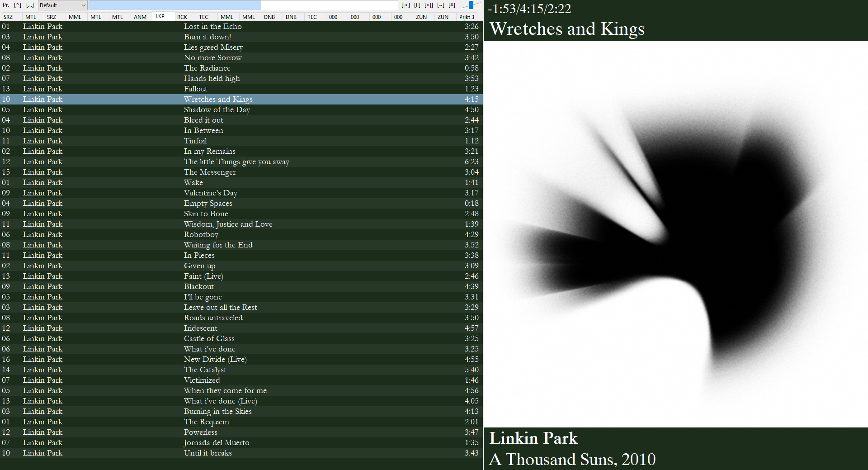Image resolution: width=868 pixels, height=470 pixels.
Task: Click 'A Thousand Suns, 2010' album text
Action: [x=572, y=460]
